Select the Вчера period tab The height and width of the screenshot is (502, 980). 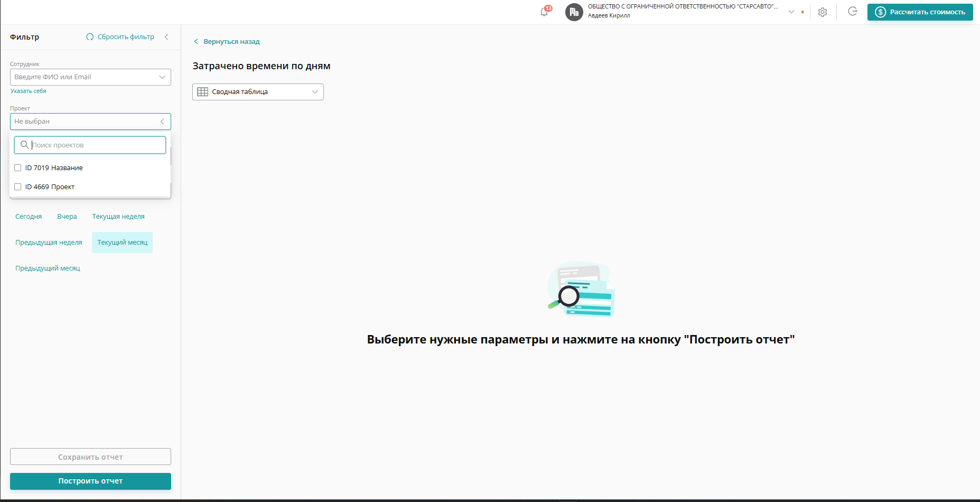[x=67, y=216]
